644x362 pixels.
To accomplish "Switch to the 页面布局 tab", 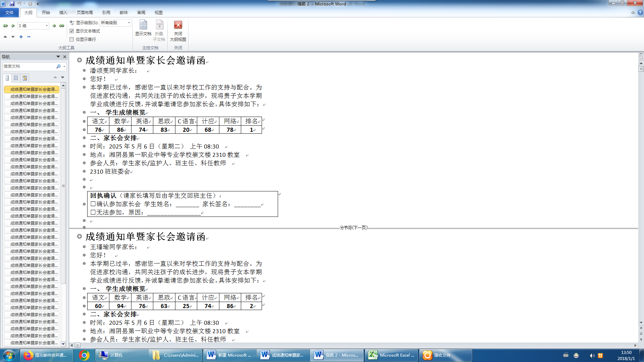I will [85, 13].
